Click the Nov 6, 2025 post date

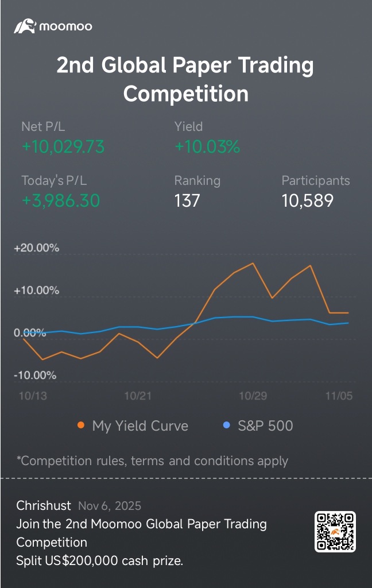[x=110, y=506]
